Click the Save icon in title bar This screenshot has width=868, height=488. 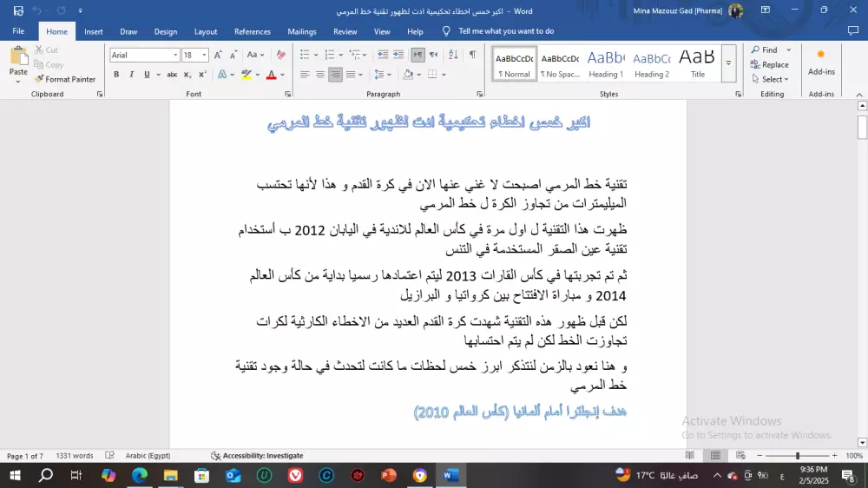(x=18, y=10)
